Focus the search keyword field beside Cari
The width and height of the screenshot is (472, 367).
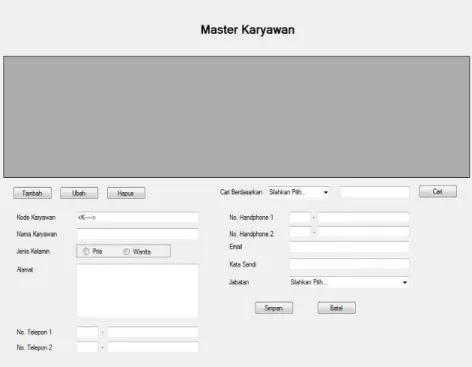[x=375, y=192]
